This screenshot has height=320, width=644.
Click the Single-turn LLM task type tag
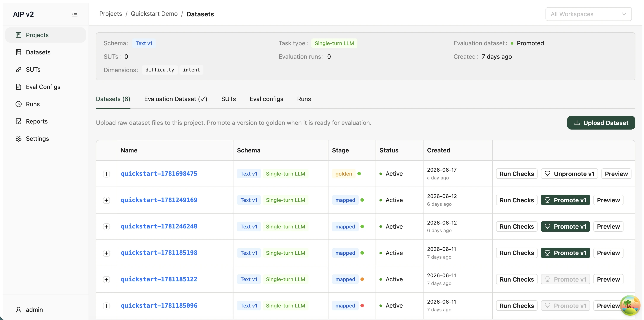coord(334,43)
